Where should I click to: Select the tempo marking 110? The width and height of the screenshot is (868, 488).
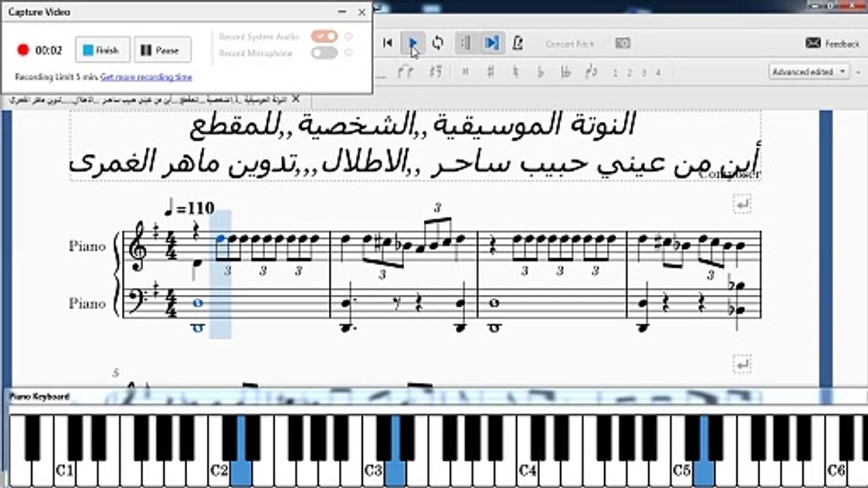[189, 208]
